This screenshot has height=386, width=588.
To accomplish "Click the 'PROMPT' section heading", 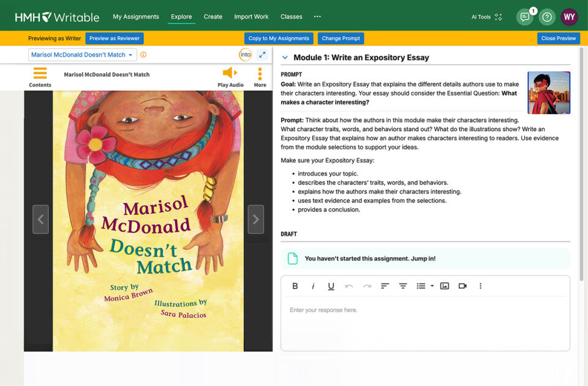I will click(292, 74).
